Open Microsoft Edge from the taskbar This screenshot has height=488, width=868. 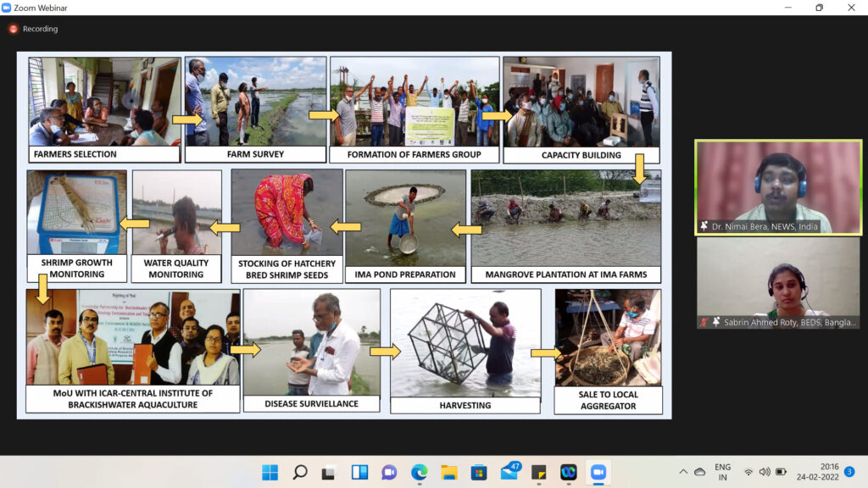(x=420, y=472)
